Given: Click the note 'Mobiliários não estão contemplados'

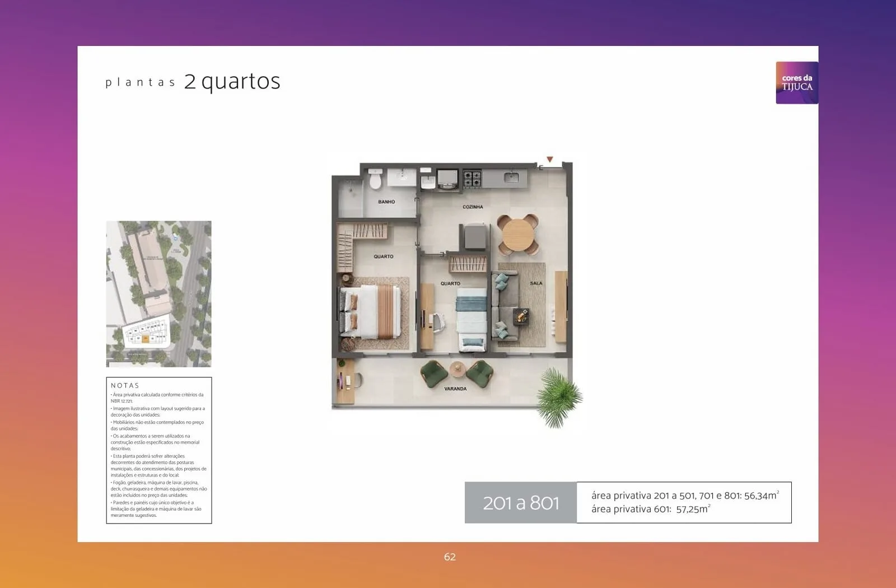Looking at the screenshot, I should click(157, 425).
